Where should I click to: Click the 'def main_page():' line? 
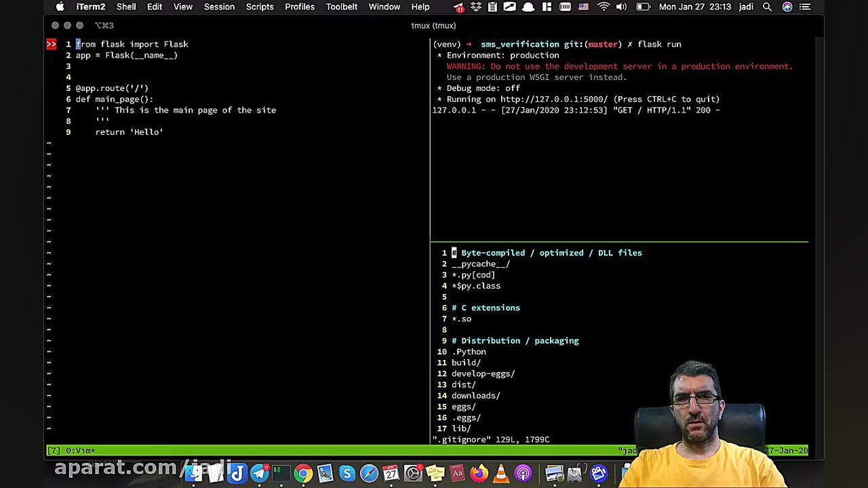(115, 99)
